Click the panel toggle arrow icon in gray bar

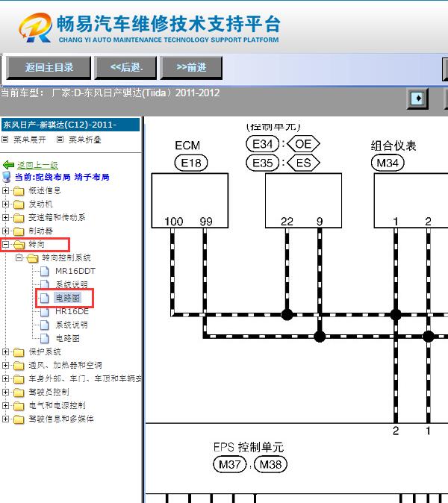click(417, 99)
